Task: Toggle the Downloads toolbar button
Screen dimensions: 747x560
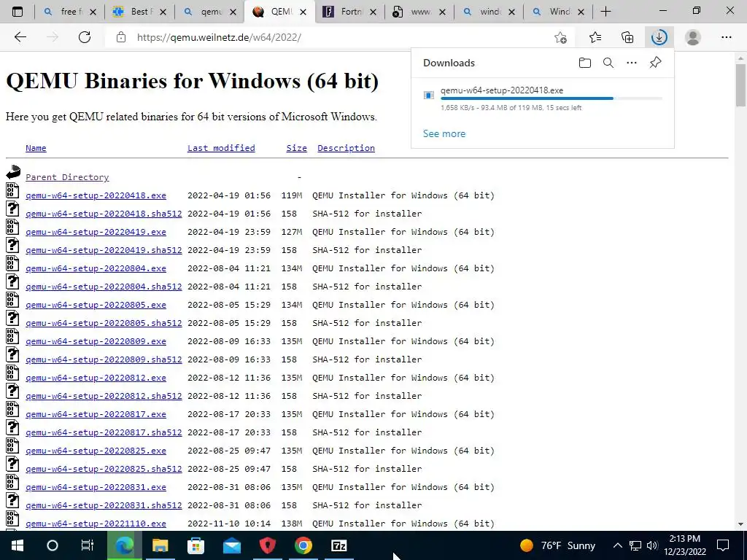Action: (x=659, y=37)
